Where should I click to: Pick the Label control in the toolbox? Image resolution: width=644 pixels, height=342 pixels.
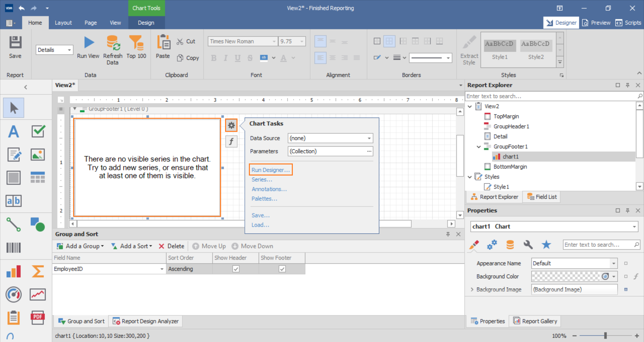[14, 131]
